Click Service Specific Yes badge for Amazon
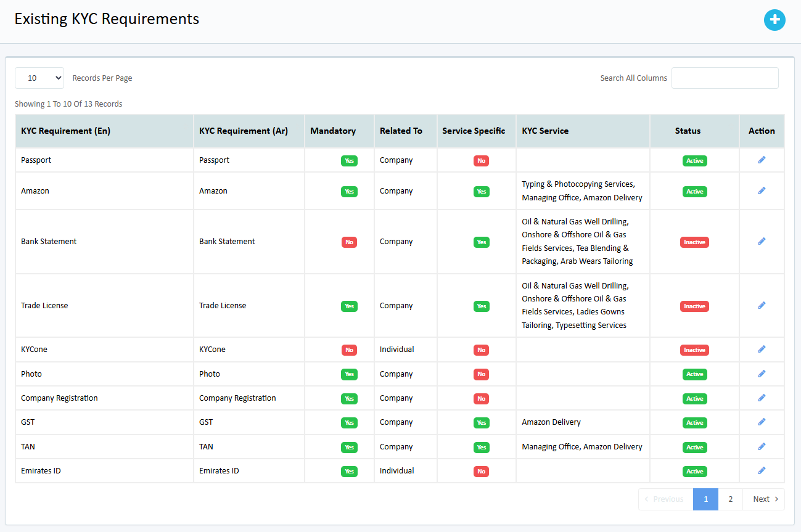801x532 pixels. pos(482,192)
